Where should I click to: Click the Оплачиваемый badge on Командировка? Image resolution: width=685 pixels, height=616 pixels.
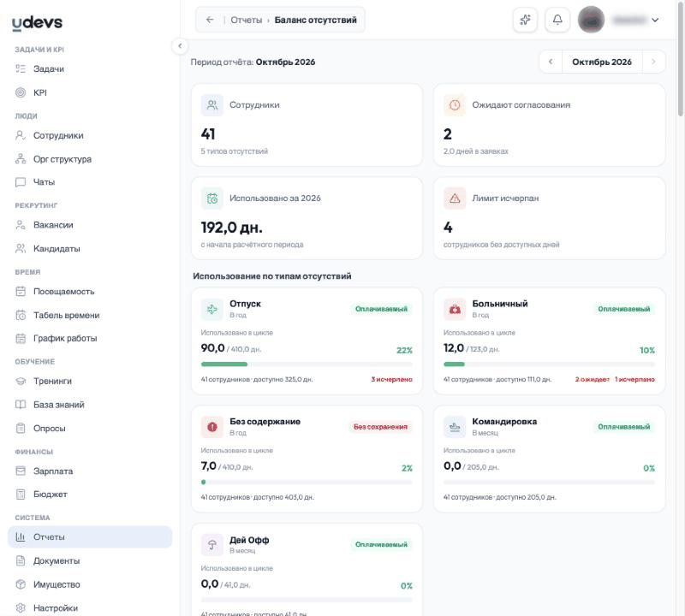tap(624, 427)
